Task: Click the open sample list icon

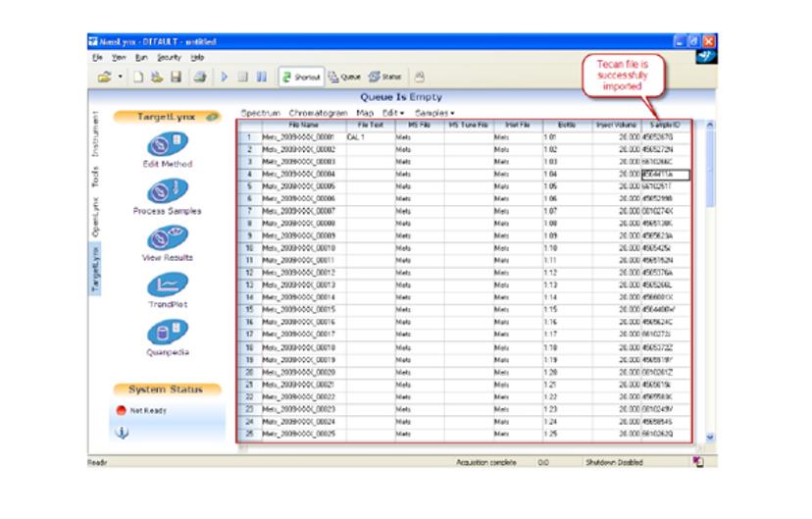Action: point(156,78)
